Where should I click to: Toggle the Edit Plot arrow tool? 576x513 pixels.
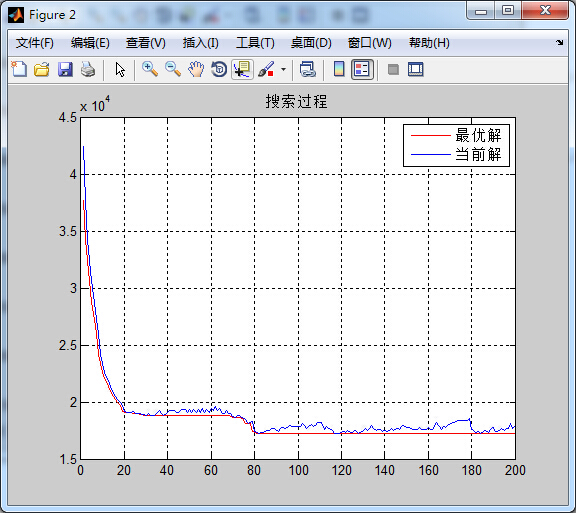(x=120, y=69)
